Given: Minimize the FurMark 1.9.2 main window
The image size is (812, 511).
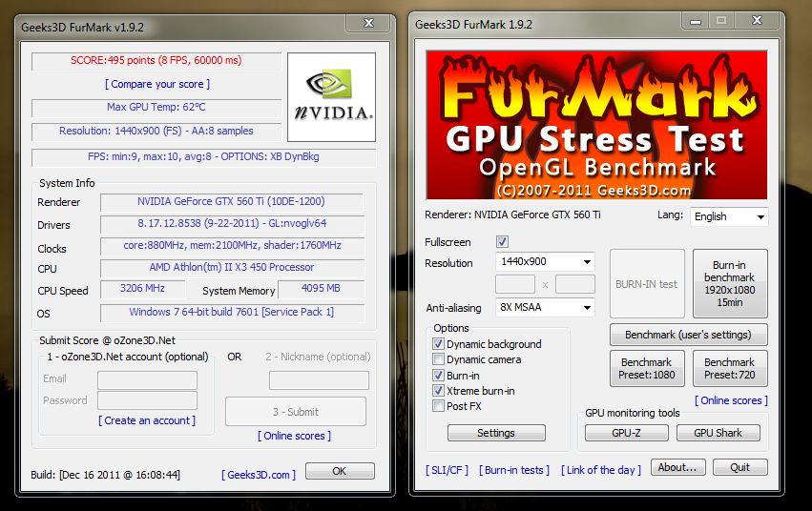Looking at the screenshot, I should [x=696, y=21].
